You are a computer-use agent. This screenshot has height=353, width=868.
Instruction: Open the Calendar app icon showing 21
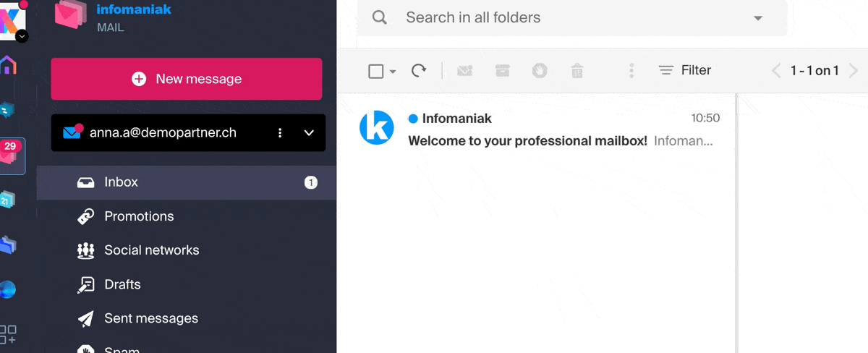point(7,200)
